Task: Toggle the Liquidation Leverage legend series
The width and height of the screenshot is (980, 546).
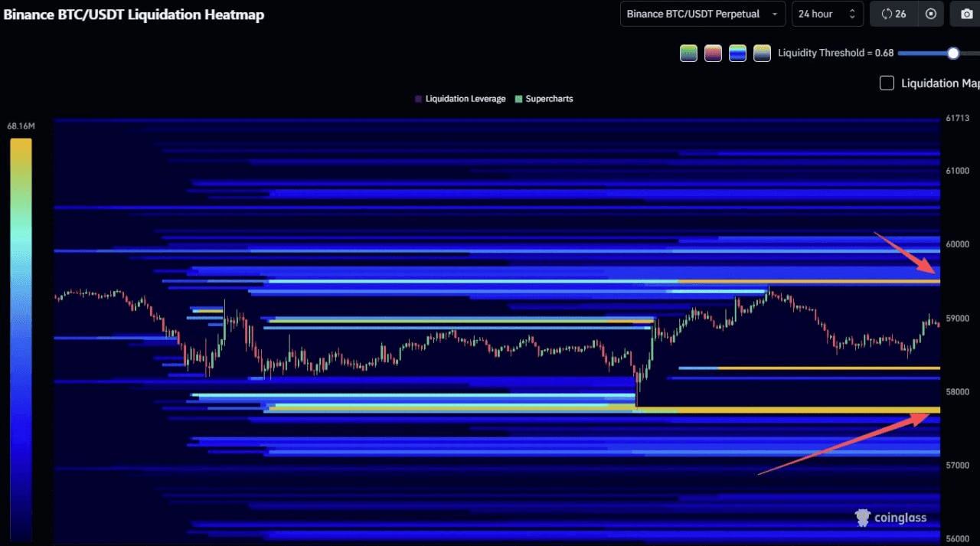Action: click(x=460, y=99)
